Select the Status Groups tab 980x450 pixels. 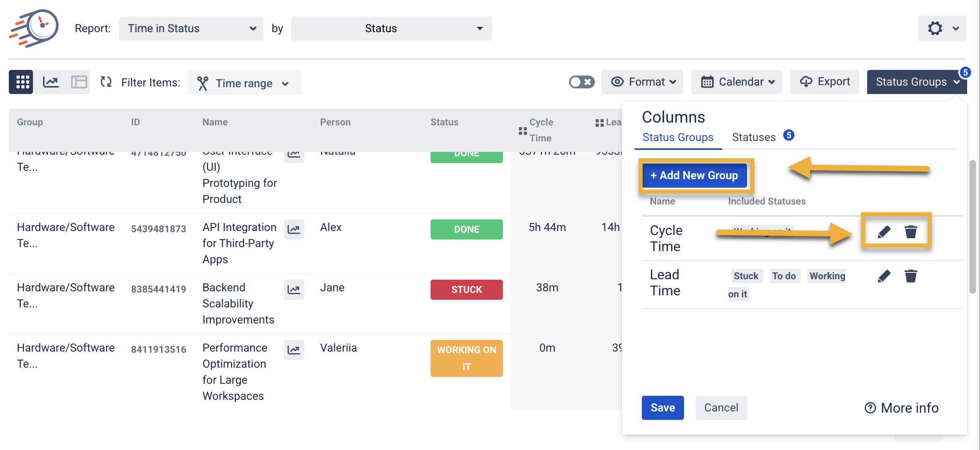[x=678, y=137]
